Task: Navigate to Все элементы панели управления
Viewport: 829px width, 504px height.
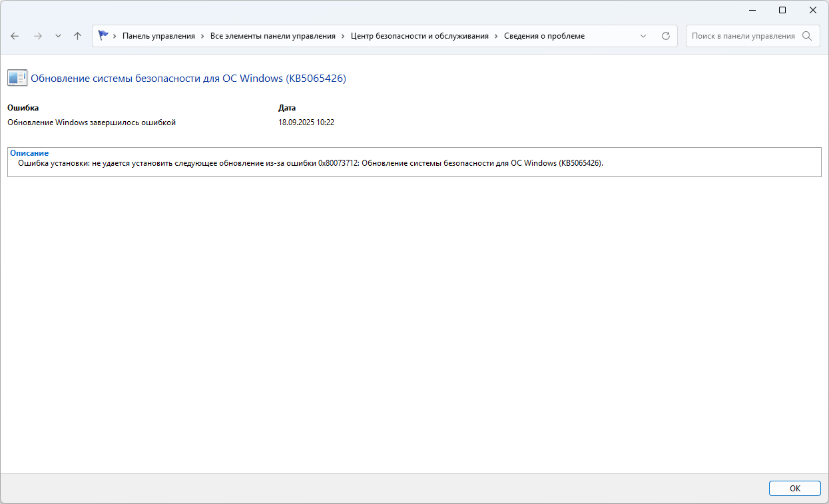Action: point(272,36)
